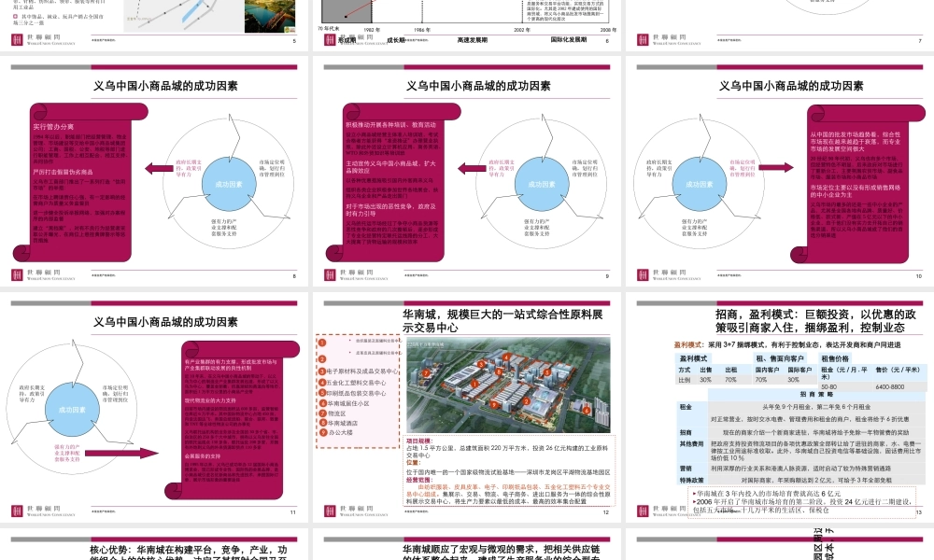The height and width of the screenshot is (560, 934).
Task: Select partially visible slide 5 with map image
Action: 154,25
